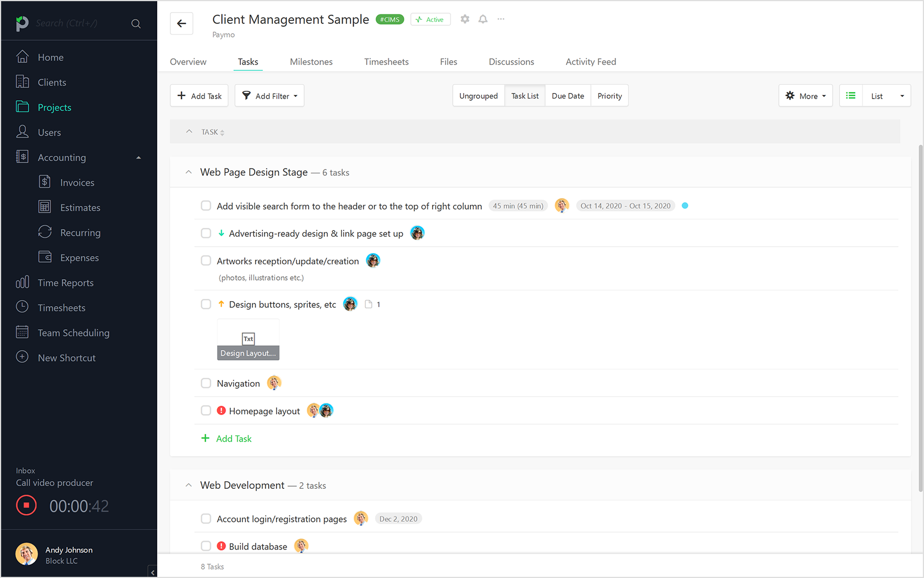Click the Add Task button in toolbar
The width and height of the screenshot is (924, 578).
[199, 96]
